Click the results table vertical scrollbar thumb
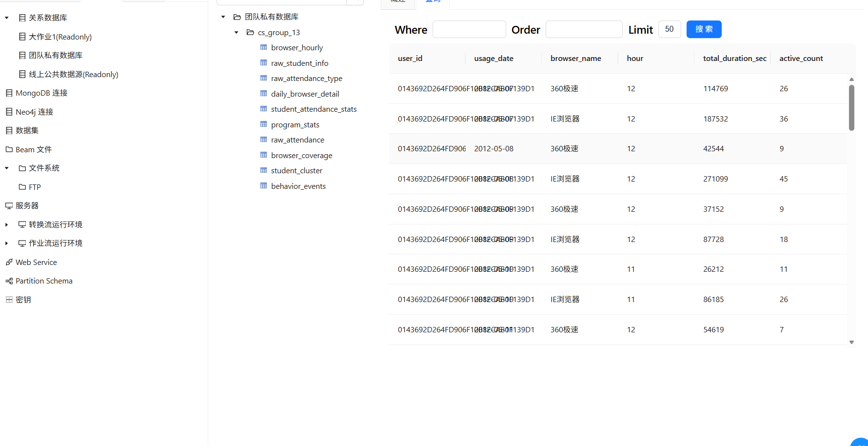 coord(851,108)
